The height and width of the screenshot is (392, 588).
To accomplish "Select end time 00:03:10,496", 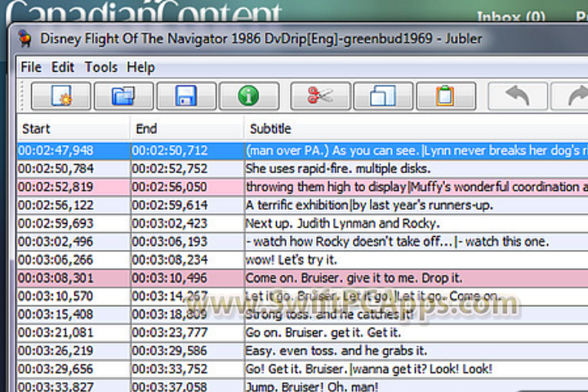I will (x=170, y=278).
